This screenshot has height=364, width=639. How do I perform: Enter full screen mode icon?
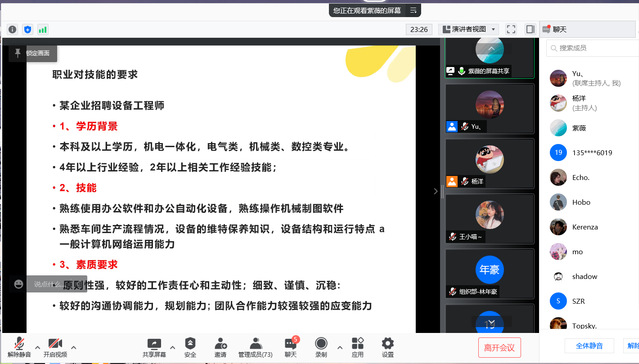(511, 29)
